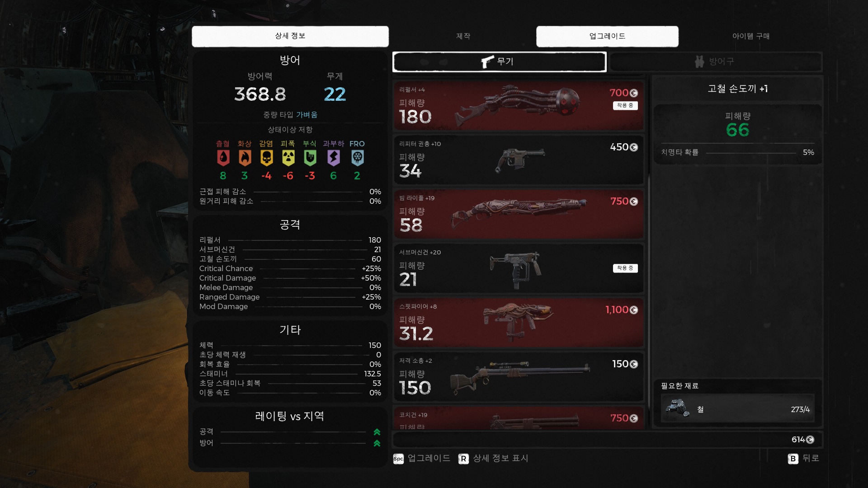Select the 서브머신건 +20 weapon card
Screen dimensions: 868x488
(519, 268)
